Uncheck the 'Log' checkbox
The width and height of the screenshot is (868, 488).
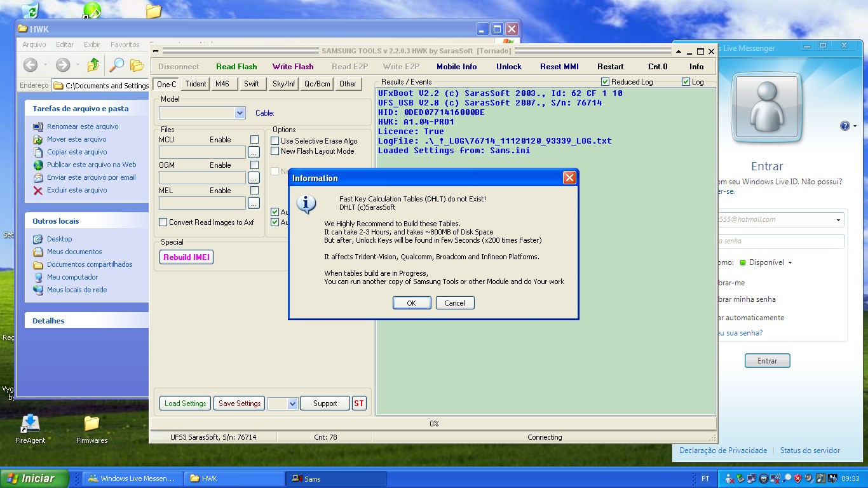coord(686,82)
